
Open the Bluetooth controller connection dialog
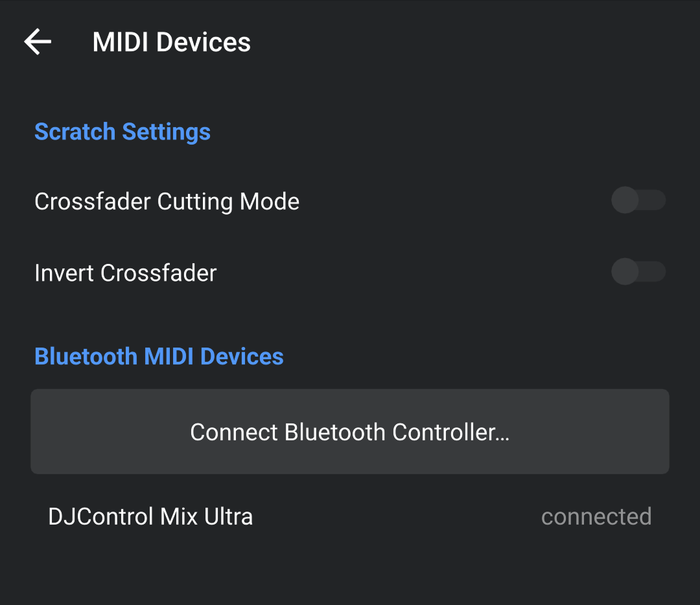pos(350,431)
